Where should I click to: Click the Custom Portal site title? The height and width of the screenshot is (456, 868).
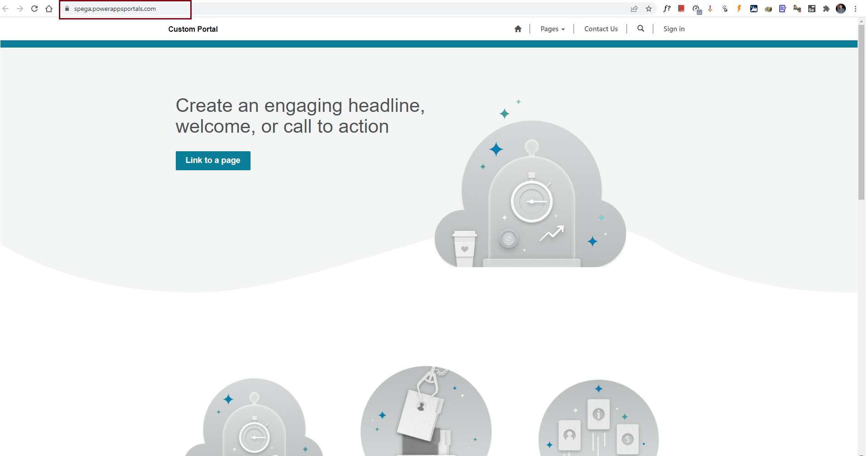pos(193,29)
